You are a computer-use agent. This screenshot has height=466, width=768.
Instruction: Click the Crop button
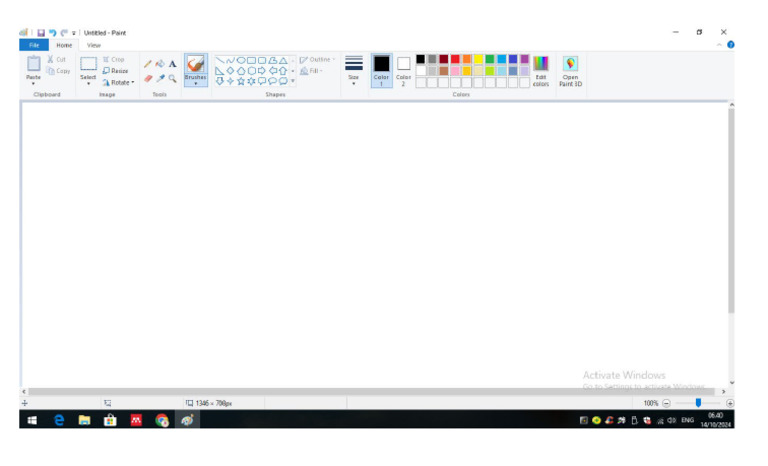(114, 59)
